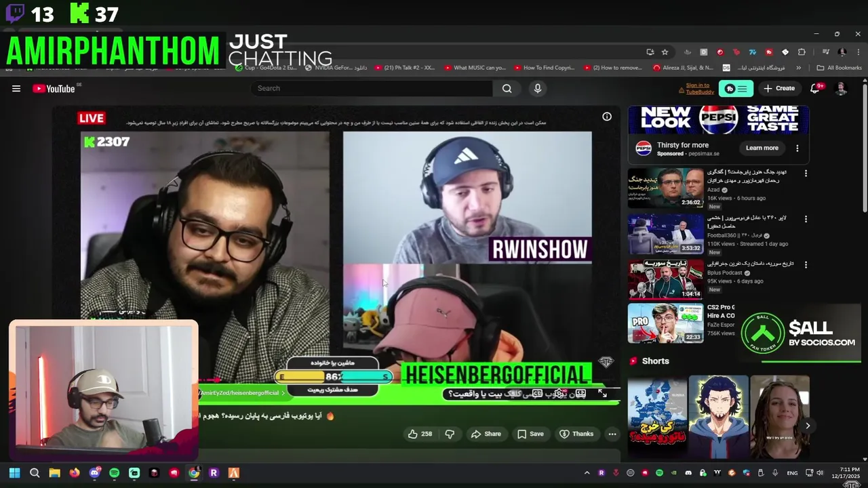868x488 pixels.
Task: Switch to Chrome in taskbar
Action: click(194, 473)
